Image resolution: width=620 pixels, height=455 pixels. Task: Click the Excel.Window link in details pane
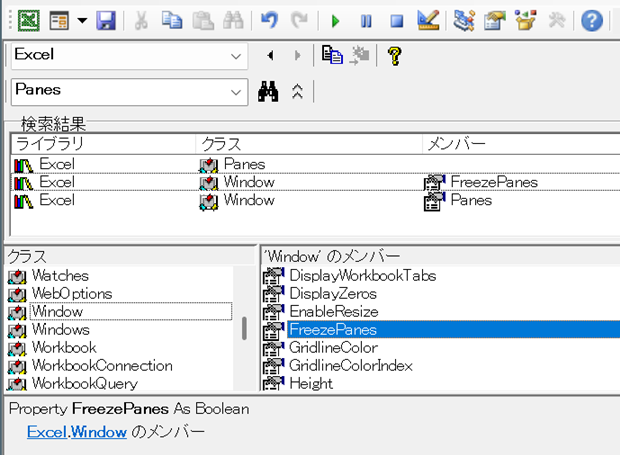pos(76,432)
